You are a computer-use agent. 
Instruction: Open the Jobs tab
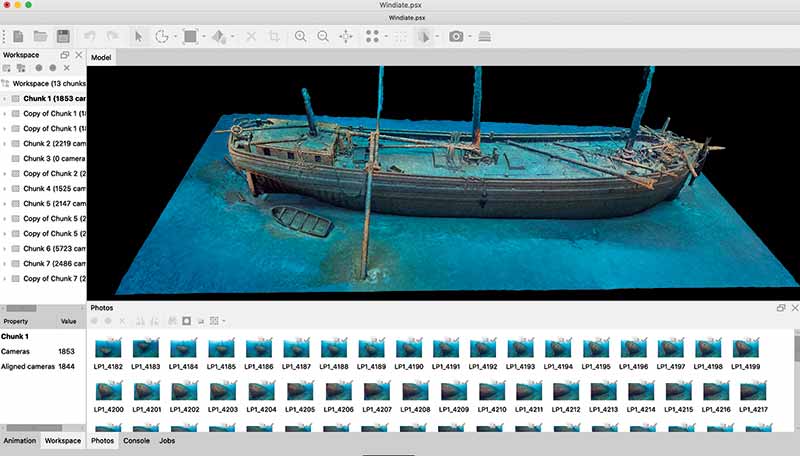point(169,440)
